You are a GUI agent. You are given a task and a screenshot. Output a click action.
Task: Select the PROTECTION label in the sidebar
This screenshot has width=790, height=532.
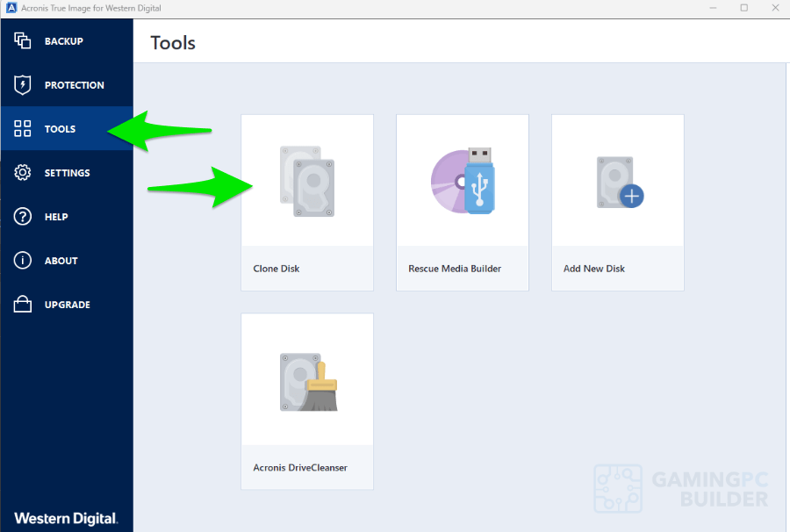coord(74,85)
